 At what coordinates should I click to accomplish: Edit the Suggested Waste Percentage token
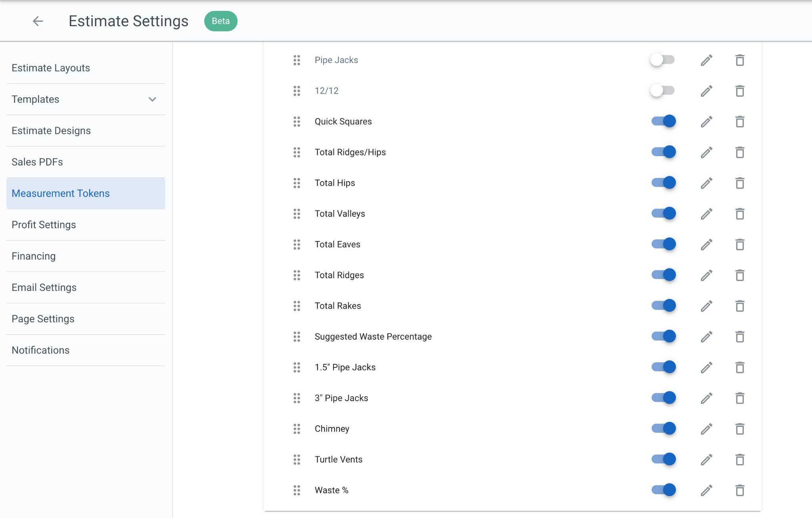[706, 337]
